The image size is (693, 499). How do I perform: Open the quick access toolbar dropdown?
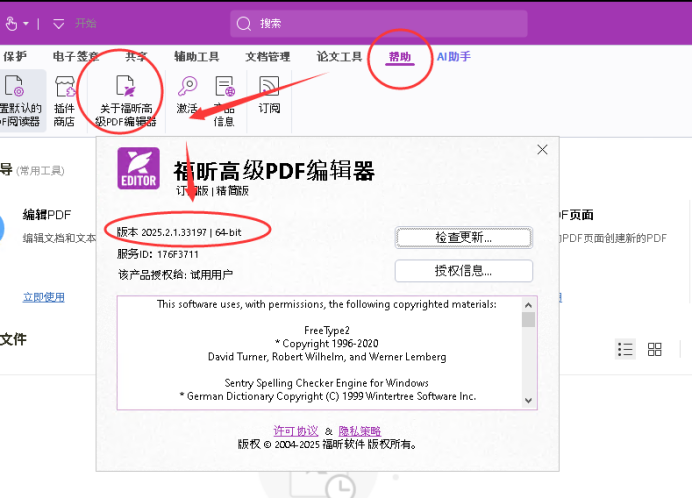(58, 23)
